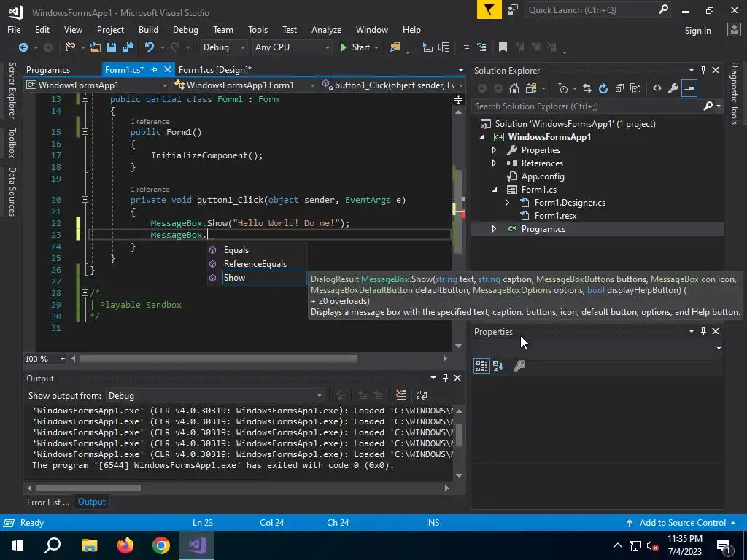747x560 pixels.
Task: Open the Windows Start menu
Action: click(18, 545)
